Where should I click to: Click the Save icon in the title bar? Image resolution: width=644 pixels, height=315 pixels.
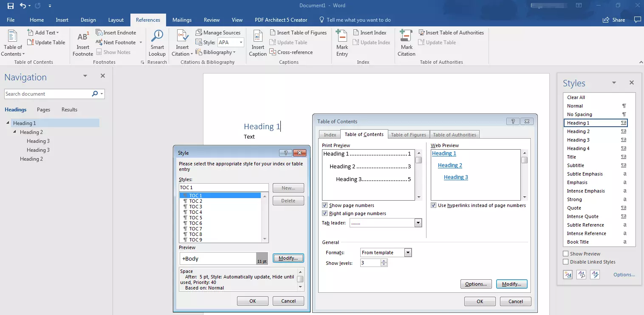coord(11,6)
